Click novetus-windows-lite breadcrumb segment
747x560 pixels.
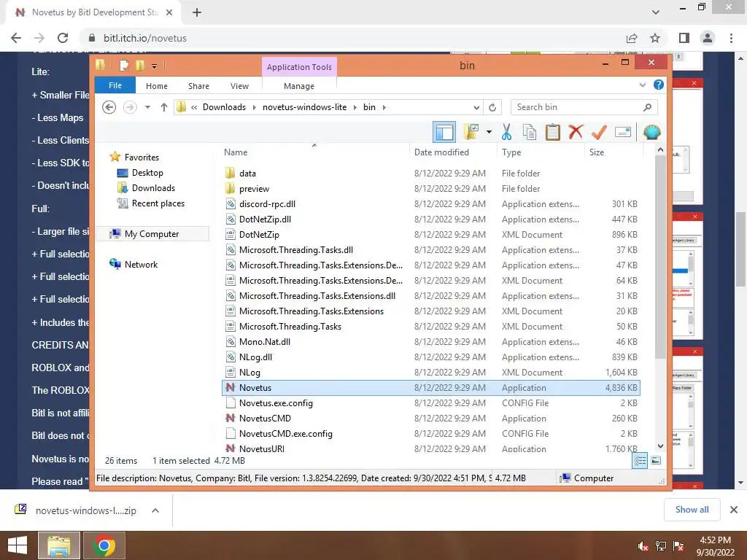pos(305,107)
